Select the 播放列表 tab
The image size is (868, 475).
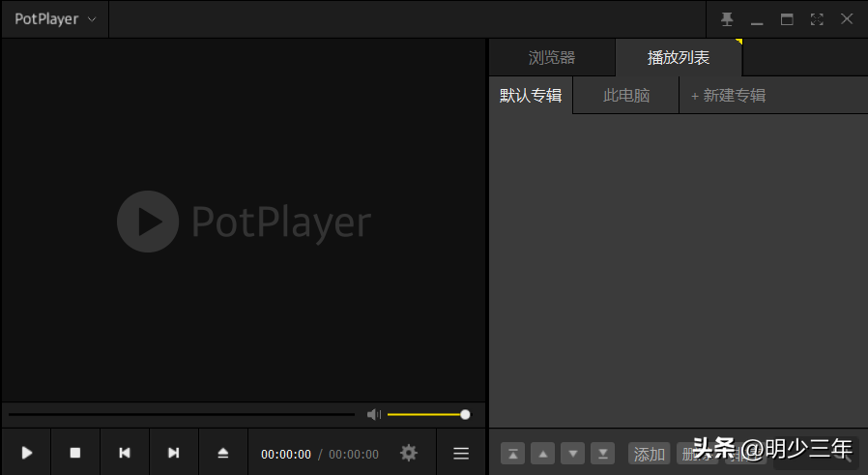679,58
